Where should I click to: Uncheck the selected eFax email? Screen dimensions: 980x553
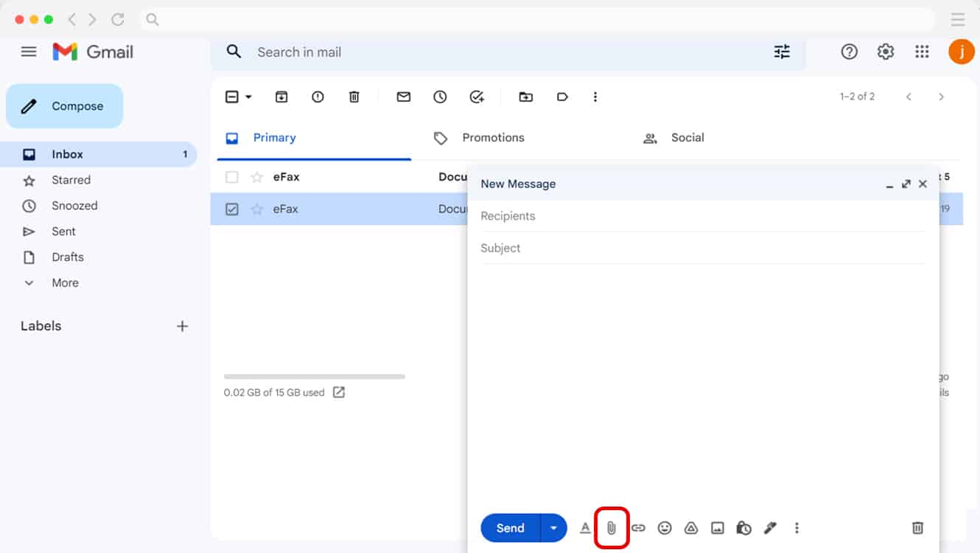pyautogui.click(x=231, y=209)
